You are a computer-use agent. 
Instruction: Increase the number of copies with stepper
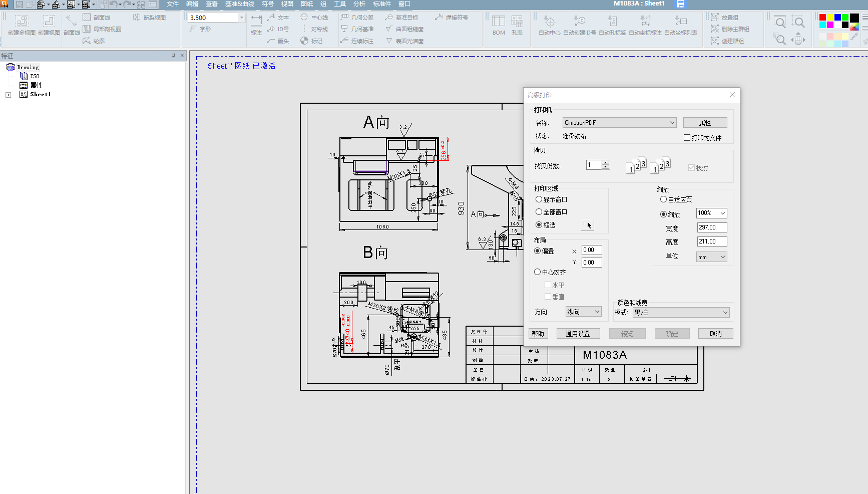point(606,163)
